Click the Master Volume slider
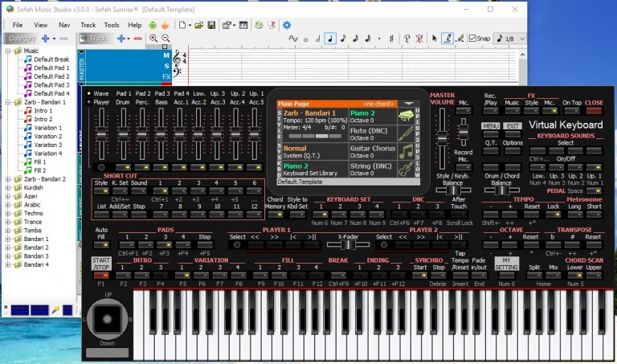 [443, 137]
